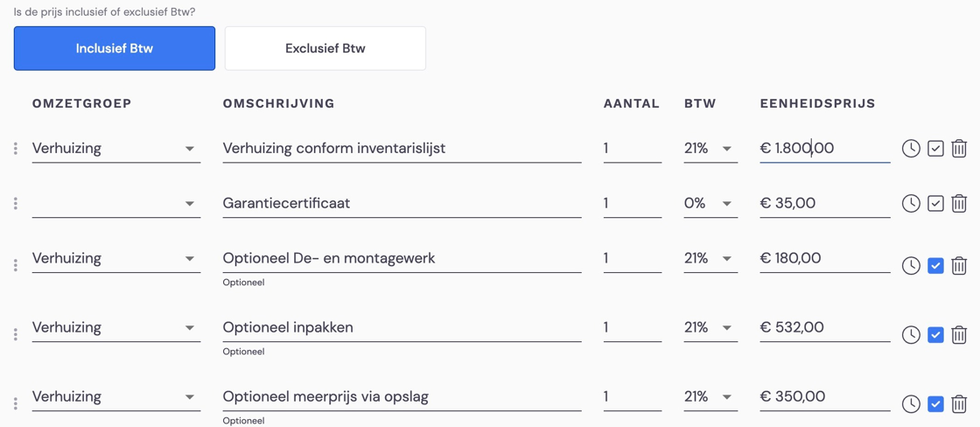Select the Inclusief Btw option

point(115,48)
